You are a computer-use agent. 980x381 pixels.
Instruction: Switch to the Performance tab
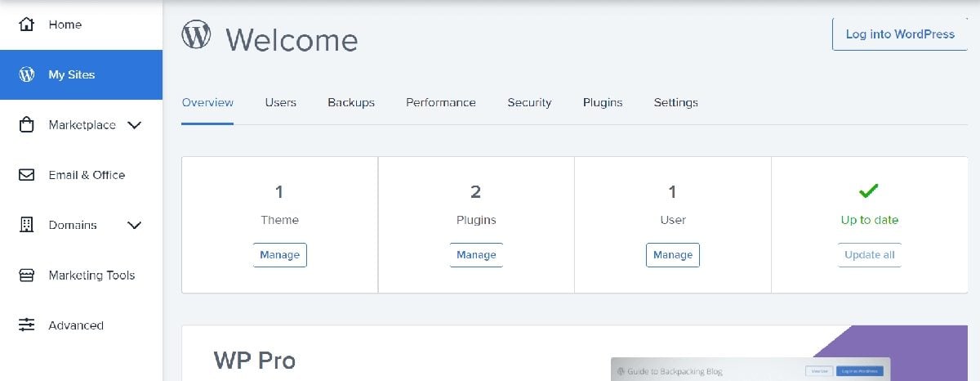pyautogui.click(x=441, y=102)
